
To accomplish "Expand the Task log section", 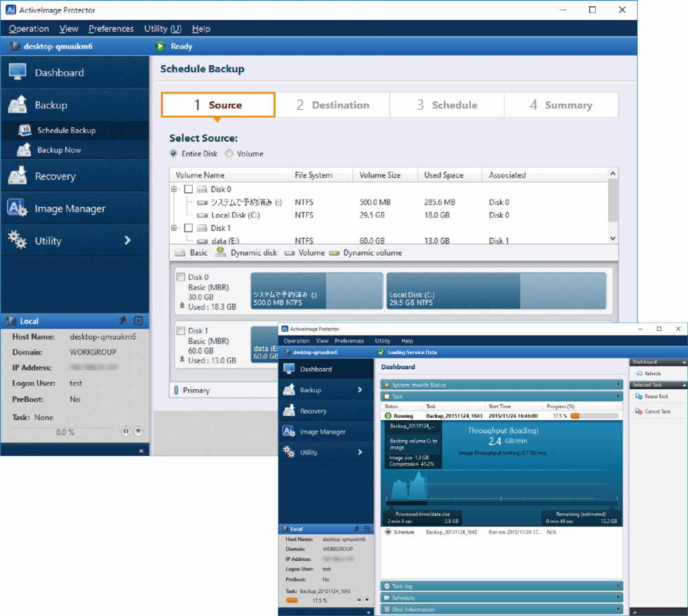I will click(x=502, y=586).
